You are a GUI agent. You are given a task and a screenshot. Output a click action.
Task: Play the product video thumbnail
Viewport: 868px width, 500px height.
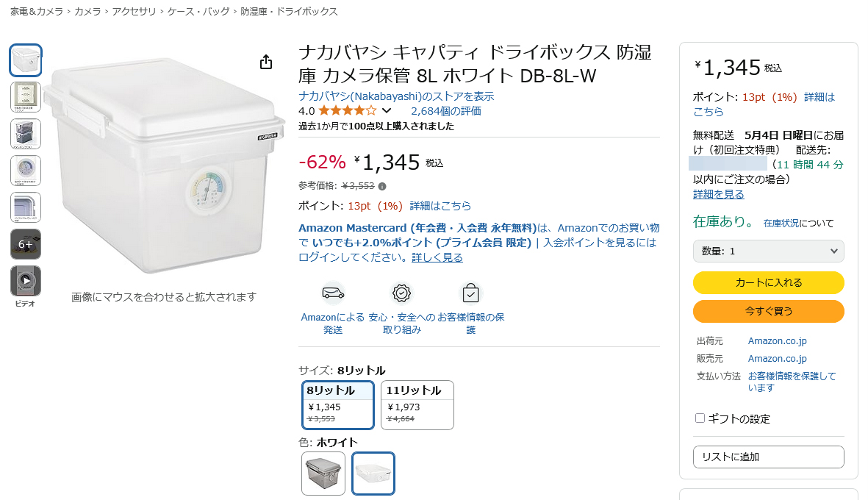coord(26,281)
